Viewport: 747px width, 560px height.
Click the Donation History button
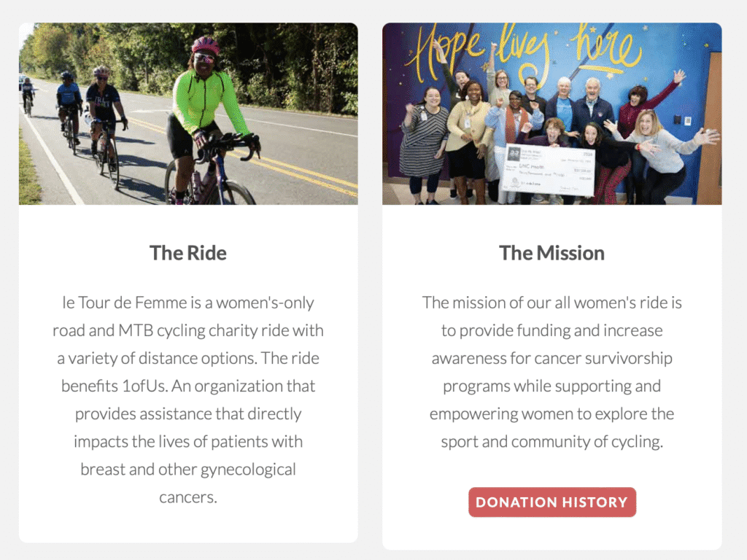coord(551,502)
